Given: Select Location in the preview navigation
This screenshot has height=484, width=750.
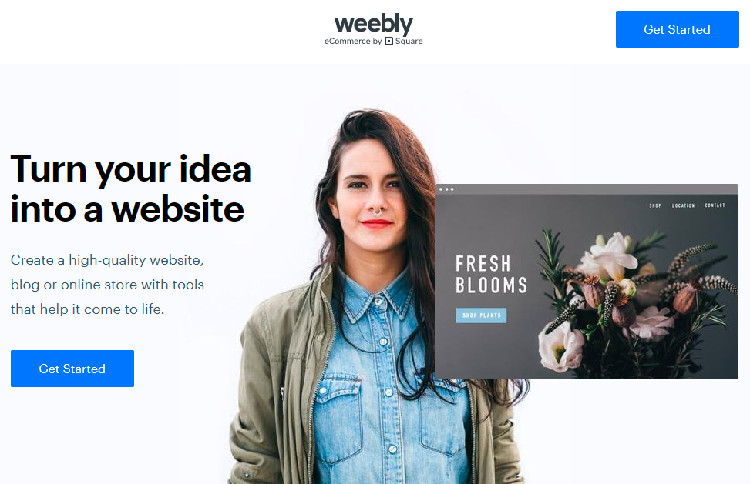Looking at the screenshot, I should (683, 205).
